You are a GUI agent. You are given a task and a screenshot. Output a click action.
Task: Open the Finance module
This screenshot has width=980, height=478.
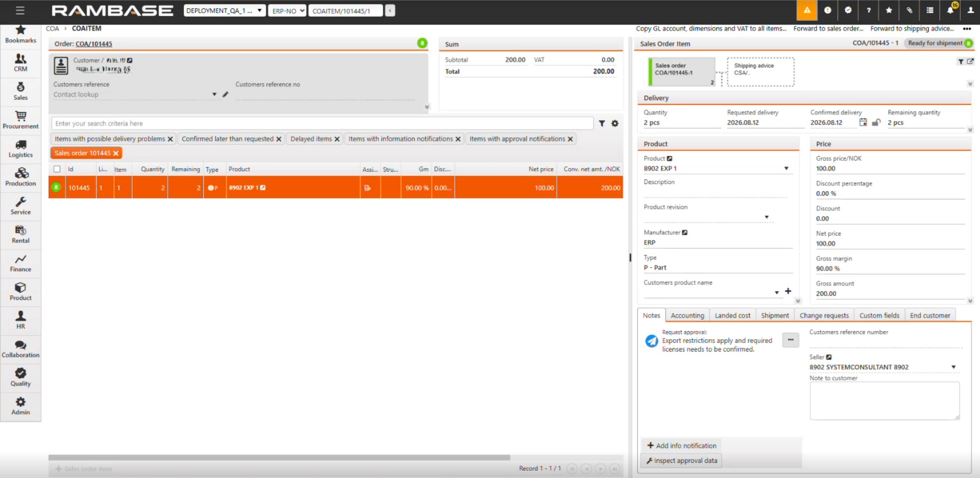pos(21,263)
